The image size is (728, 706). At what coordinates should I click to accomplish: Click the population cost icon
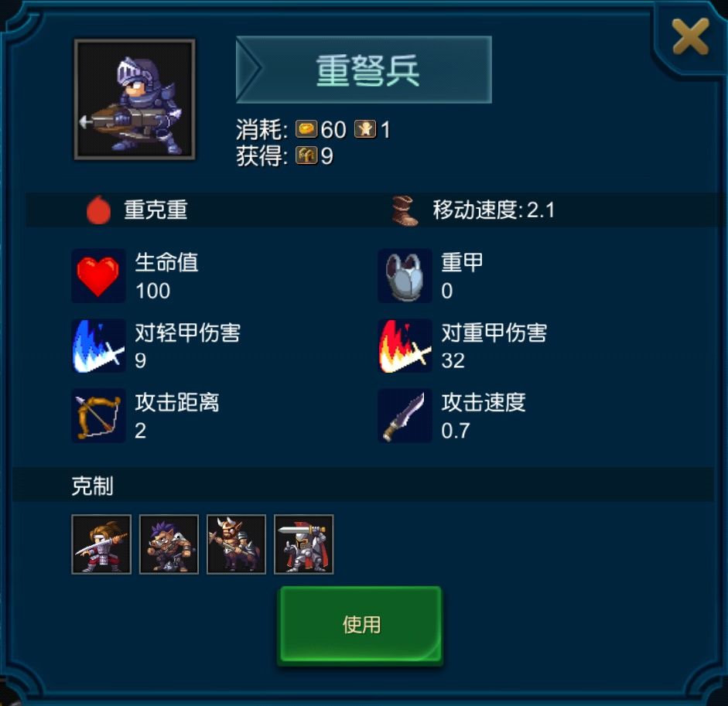(365, 129)
